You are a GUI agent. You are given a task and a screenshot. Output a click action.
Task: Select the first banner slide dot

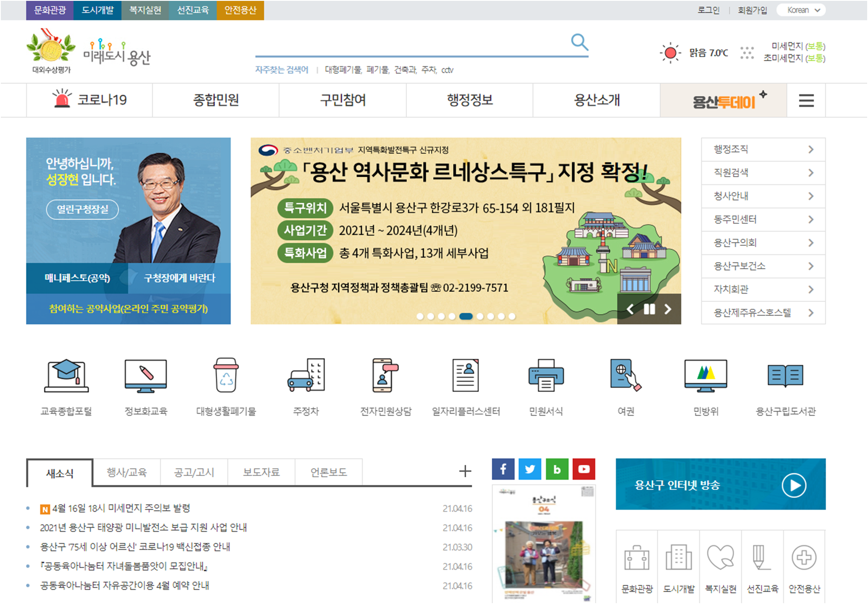click(x=420, y=316)
